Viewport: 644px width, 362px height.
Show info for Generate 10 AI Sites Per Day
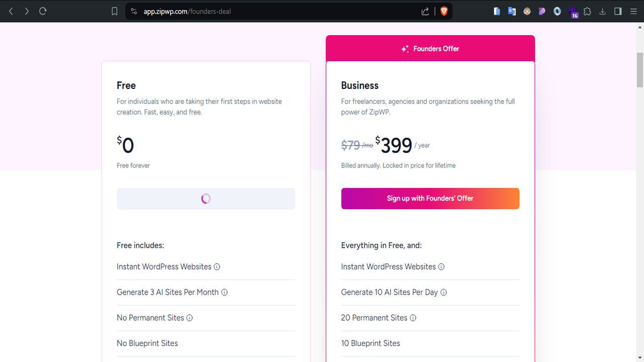tap(444, 293)
